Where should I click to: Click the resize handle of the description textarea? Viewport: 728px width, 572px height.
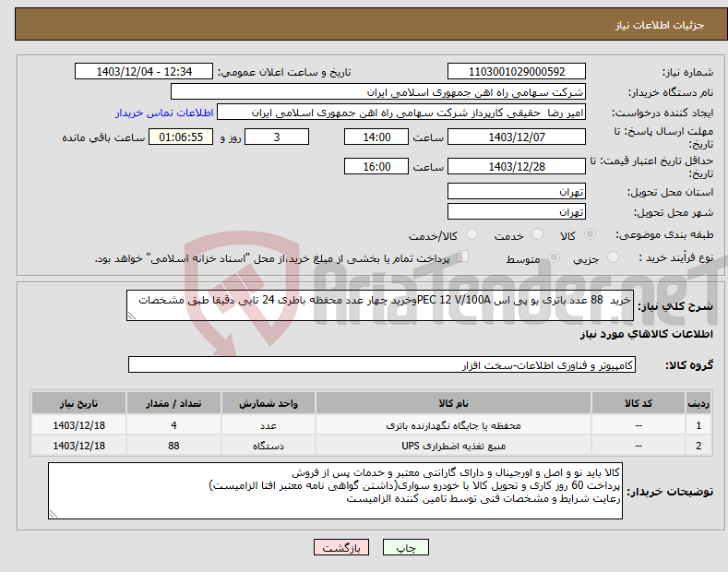[132, 316]
